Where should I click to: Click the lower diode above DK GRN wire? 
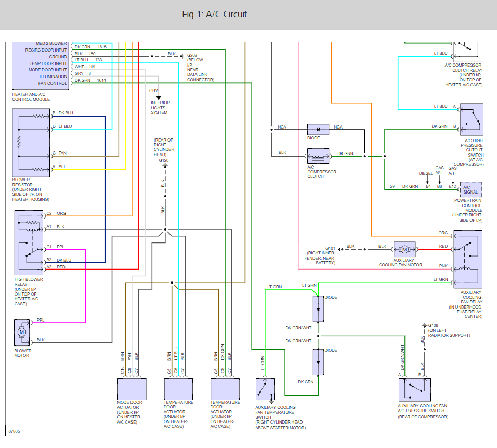(318, 362)
